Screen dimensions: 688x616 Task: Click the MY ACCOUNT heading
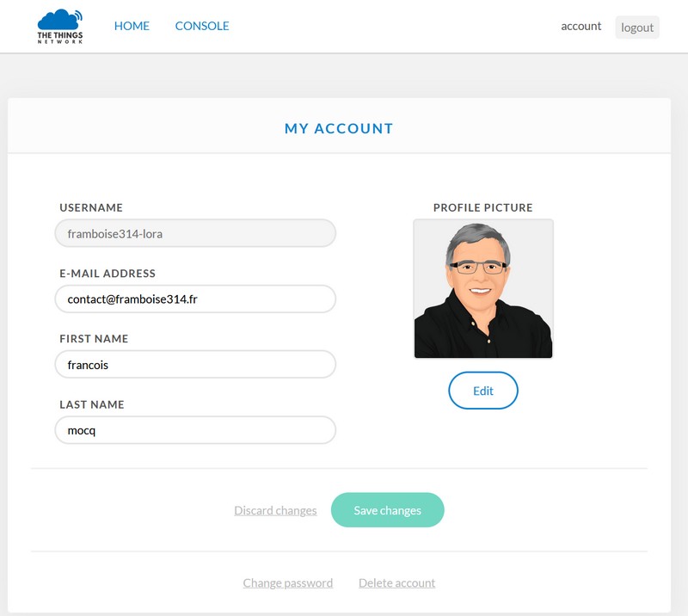click(339, 129)
